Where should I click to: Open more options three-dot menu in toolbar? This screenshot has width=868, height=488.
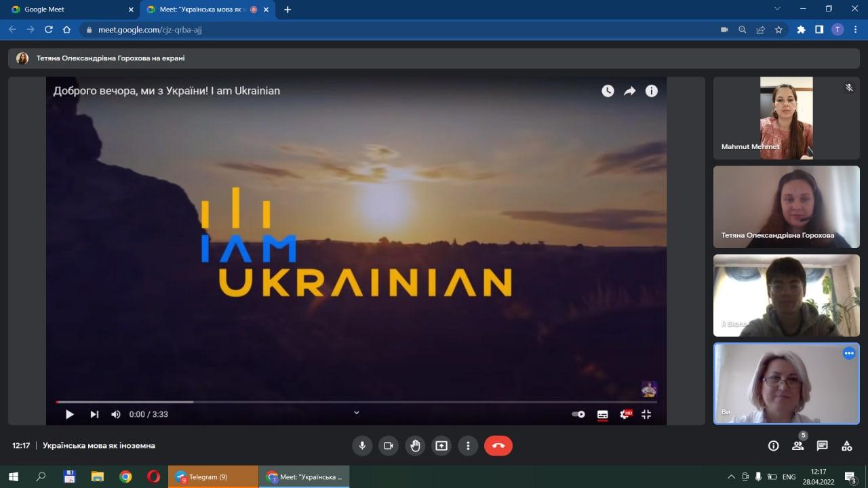coord(468,445)
